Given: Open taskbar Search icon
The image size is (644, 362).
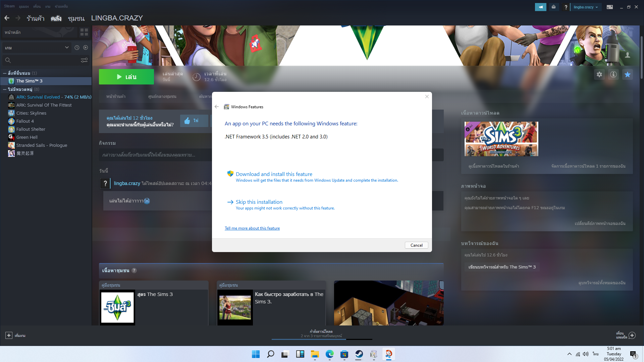Looking at the screenshot, I should click(270, 354).
